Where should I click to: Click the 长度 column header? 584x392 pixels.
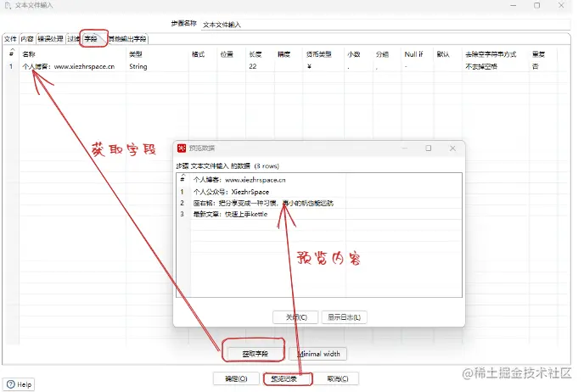click(261, 54)
